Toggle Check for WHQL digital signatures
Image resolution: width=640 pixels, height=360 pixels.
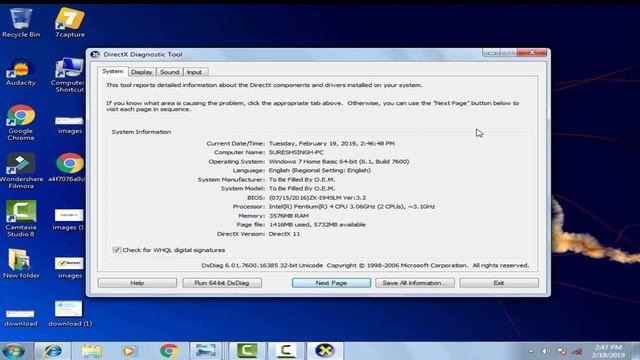[117, 250]
